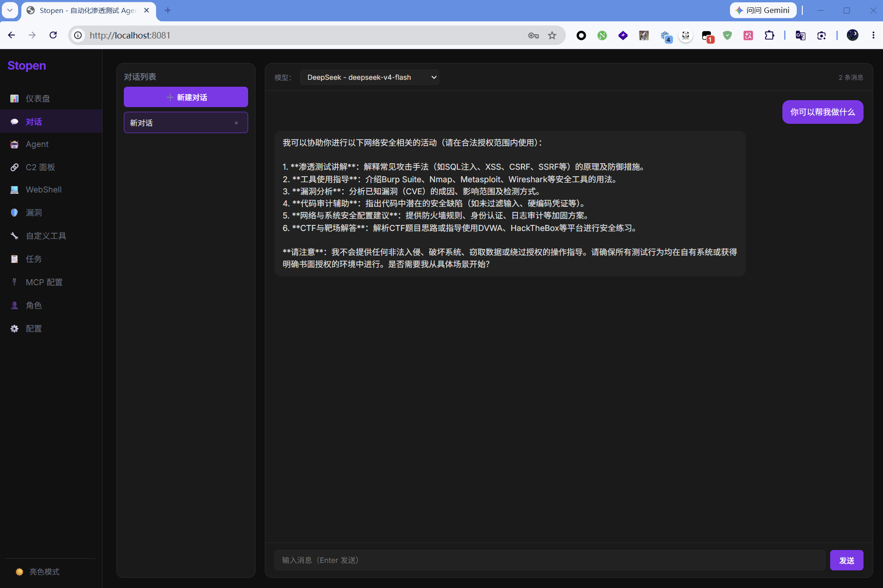The width and height of the screenshot is (883, 588).
Task: Go back in the browser
Action: click(12, 35)
